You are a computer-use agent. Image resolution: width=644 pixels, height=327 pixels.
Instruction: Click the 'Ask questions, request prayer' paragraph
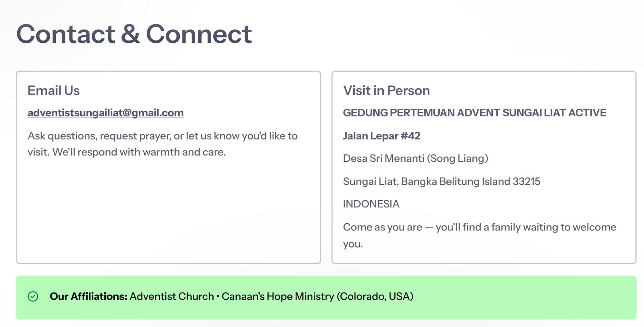point(162,144)
